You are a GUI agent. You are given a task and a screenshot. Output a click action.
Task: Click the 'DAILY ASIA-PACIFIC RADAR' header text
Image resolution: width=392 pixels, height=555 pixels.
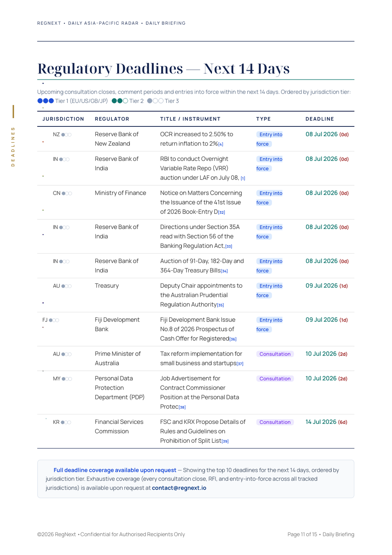pyautogui.click(x=103, y=23)
